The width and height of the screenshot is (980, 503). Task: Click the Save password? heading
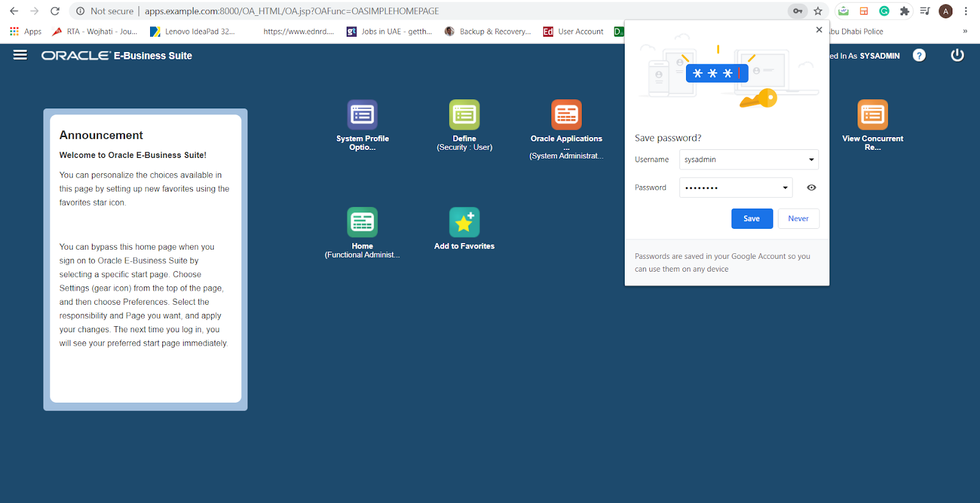click(668, 138)
